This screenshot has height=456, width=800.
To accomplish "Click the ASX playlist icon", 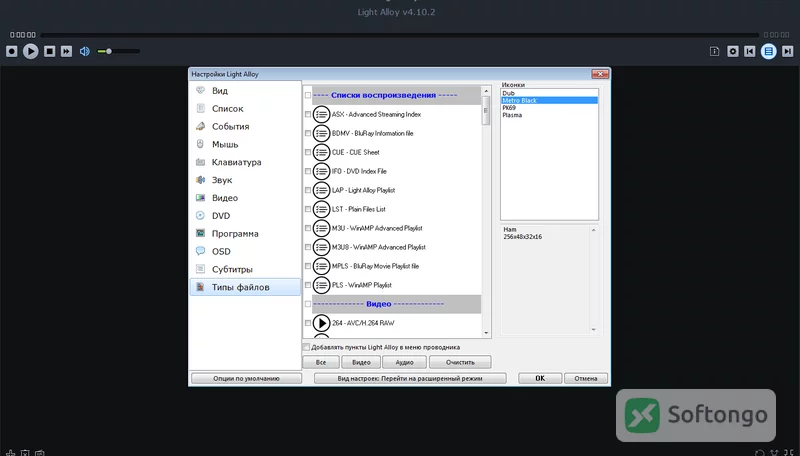I will click(x=321, y=114).
